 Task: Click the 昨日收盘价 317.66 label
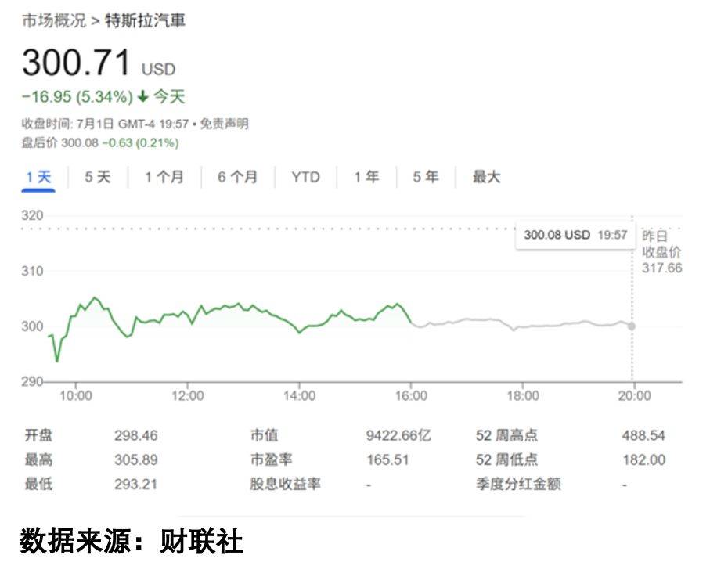tap(662, 252)
